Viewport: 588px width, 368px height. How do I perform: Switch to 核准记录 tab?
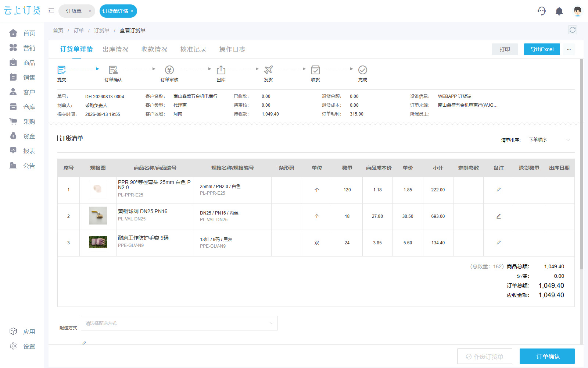193,49
